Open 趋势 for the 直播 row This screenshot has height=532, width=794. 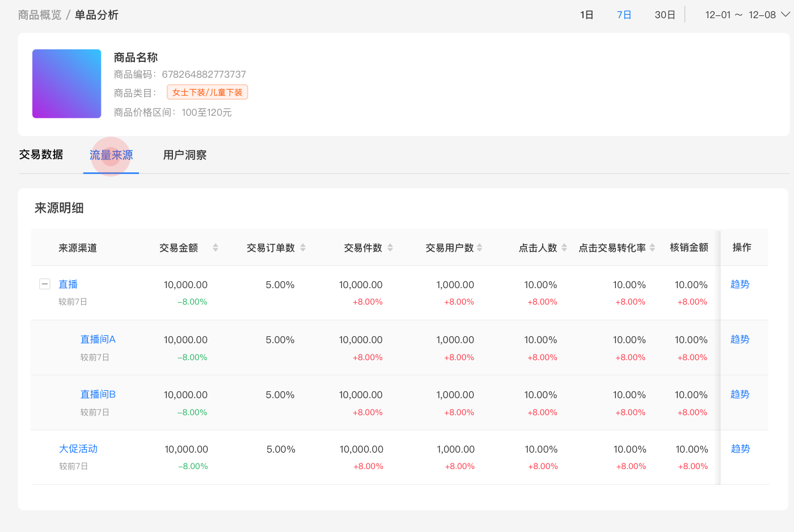pyautogui.click(x=740, y=284)
